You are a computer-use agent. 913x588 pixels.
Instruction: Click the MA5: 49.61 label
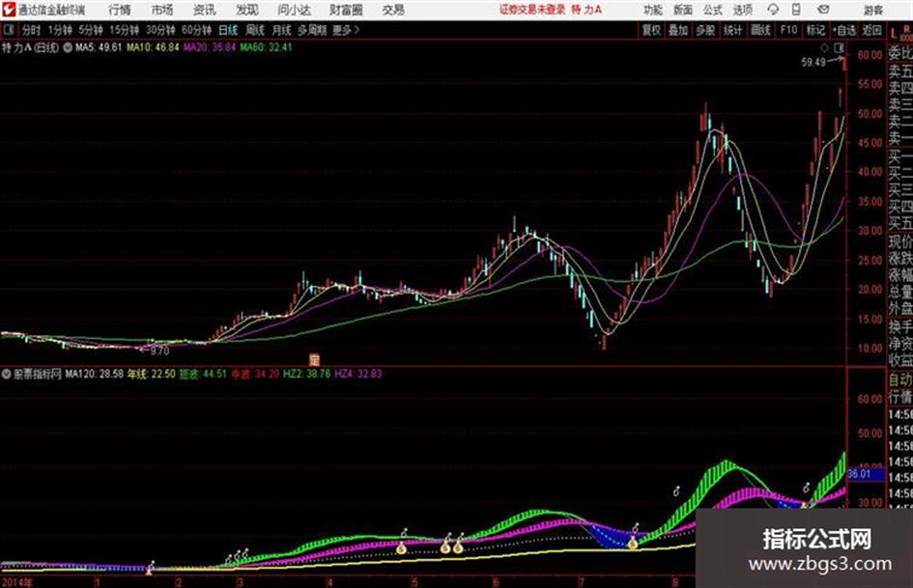pyautogui.click(x=99, y=47)
